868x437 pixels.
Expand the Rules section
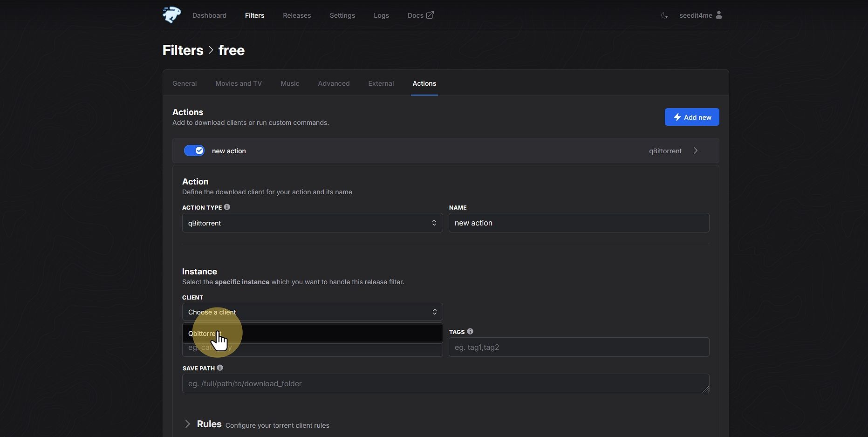coord(187,424)
